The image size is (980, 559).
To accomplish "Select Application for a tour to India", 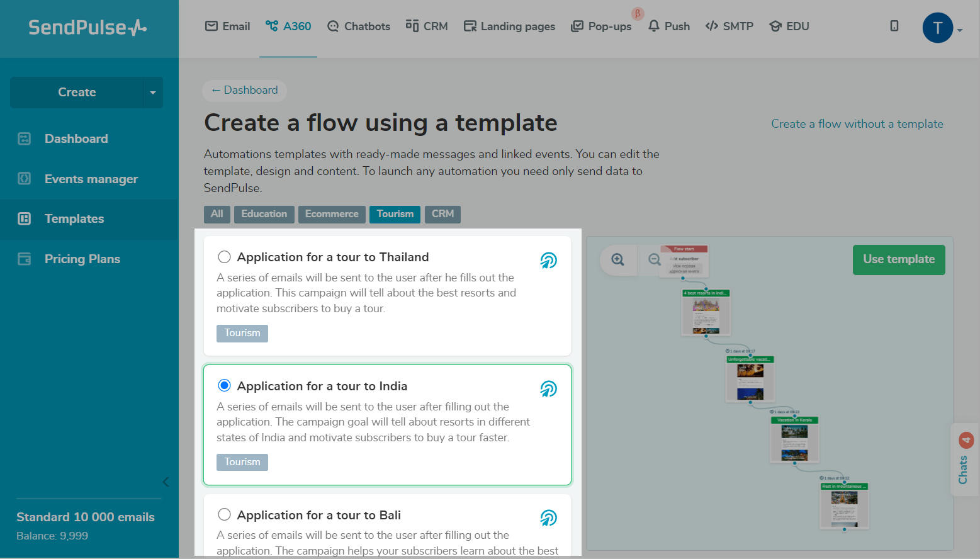I will 224,385.
